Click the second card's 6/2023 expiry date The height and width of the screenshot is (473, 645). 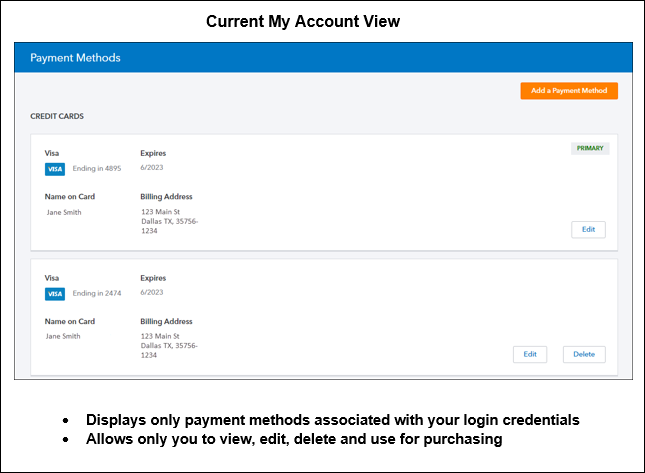[152, 292]
